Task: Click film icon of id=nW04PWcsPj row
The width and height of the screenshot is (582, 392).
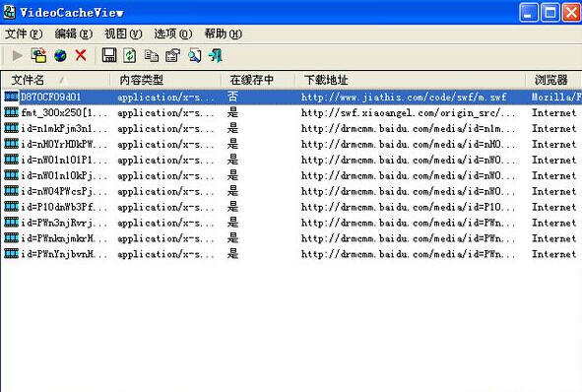Action: tap(11, 191)
